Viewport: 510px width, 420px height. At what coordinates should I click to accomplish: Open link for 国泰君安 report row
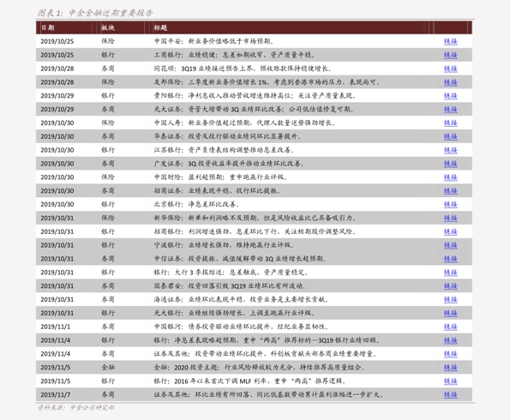[x=451, y=286]
